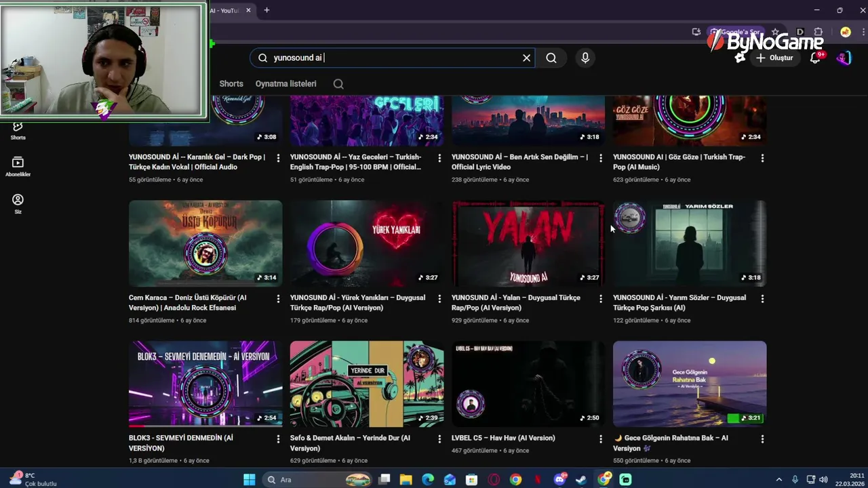Play the Gece Gölgenin Rahatına Bak thumbnail

(x=690, y=384)
